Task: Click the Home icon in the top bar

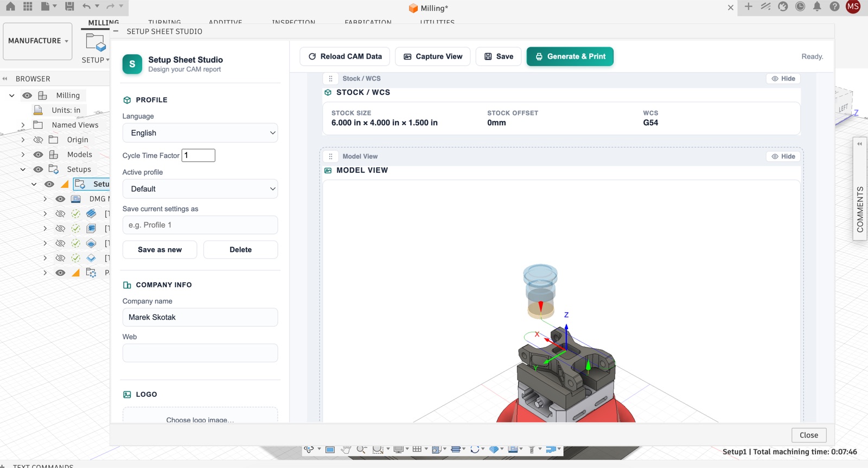Action: click(x=10, y=7)
